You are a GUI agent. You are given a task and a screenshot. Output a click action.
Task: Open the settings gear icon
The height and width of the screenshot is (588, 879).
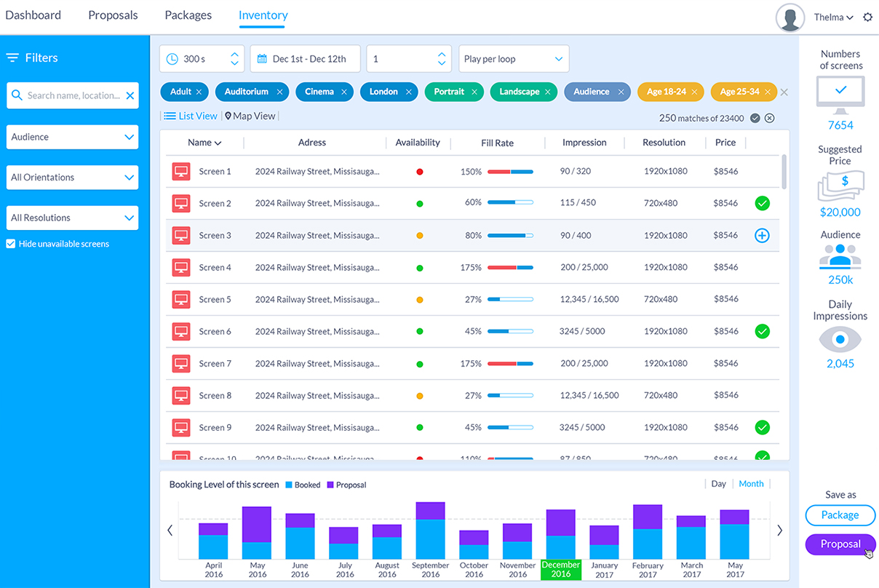coord(867,17)
